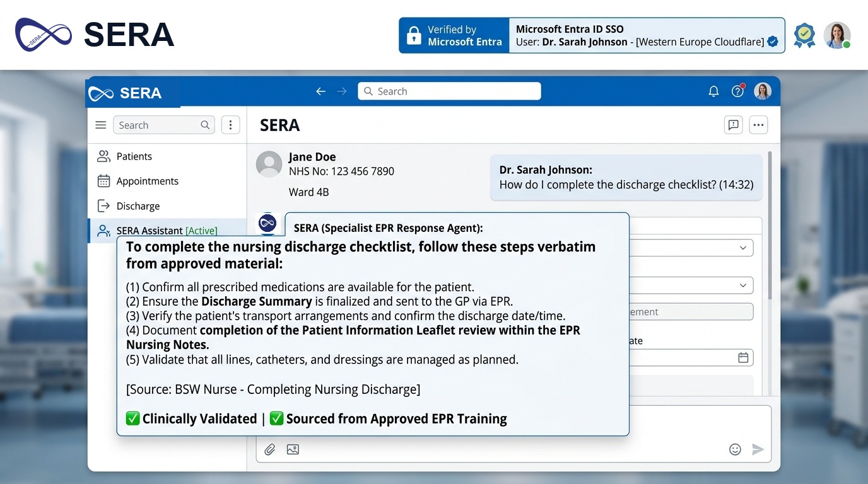Send the message with arrow icon
Viewport: 868px width, 484px height.
click(x=758, y=449)
